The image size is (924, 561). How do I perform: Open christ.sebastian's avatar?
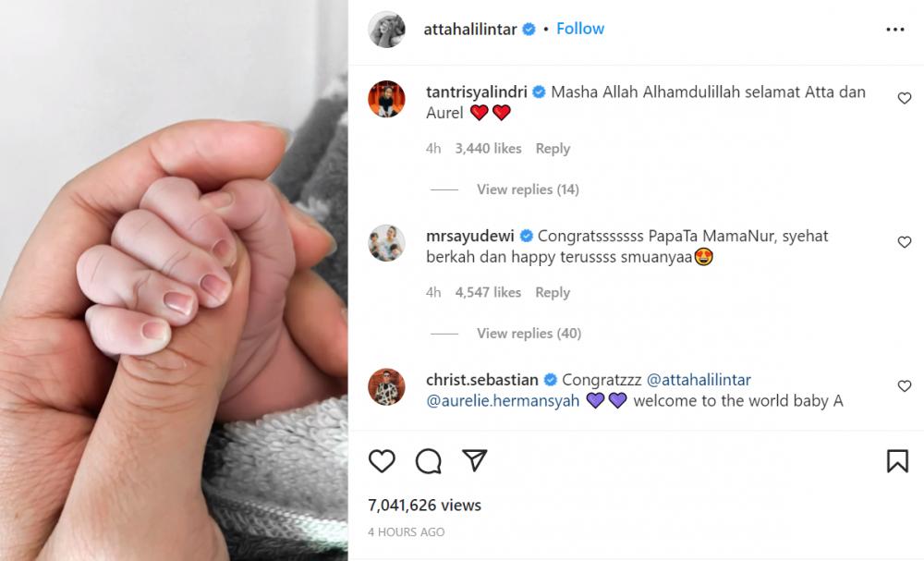tap(386, 386)
